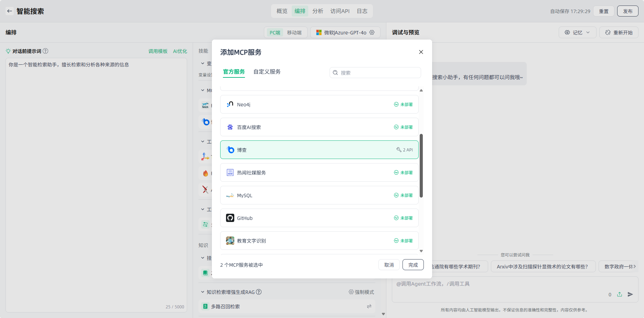Screen dimensions: 644x318
Task: Open the 概览 tab
Action: [282, 11]
